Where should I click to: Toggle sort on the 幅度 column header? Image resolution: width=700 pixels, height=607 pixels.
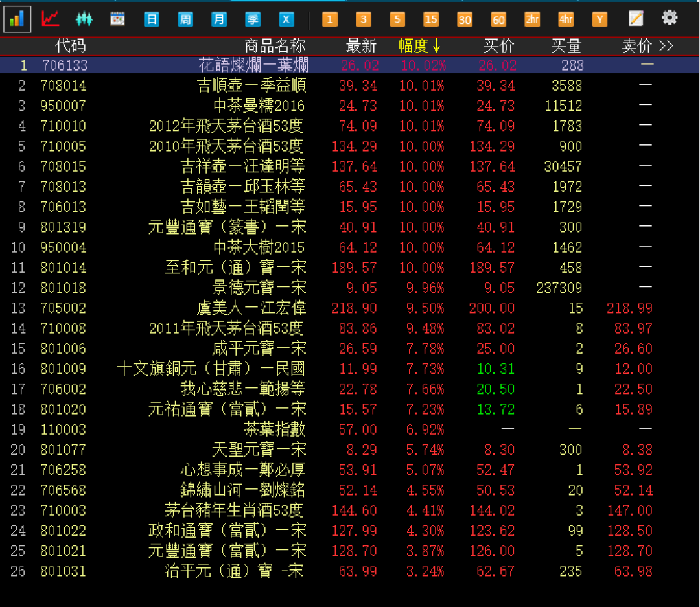click(419, 45)
